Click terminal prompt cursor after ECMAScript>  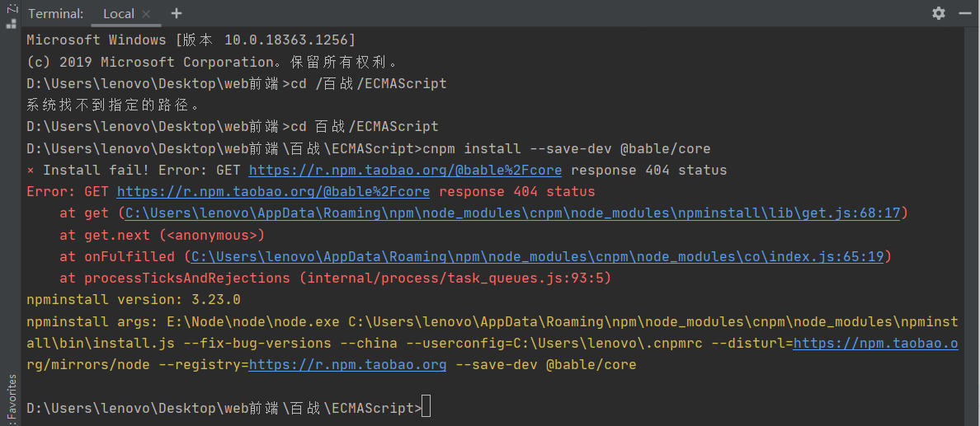click(x=426, y=408)
